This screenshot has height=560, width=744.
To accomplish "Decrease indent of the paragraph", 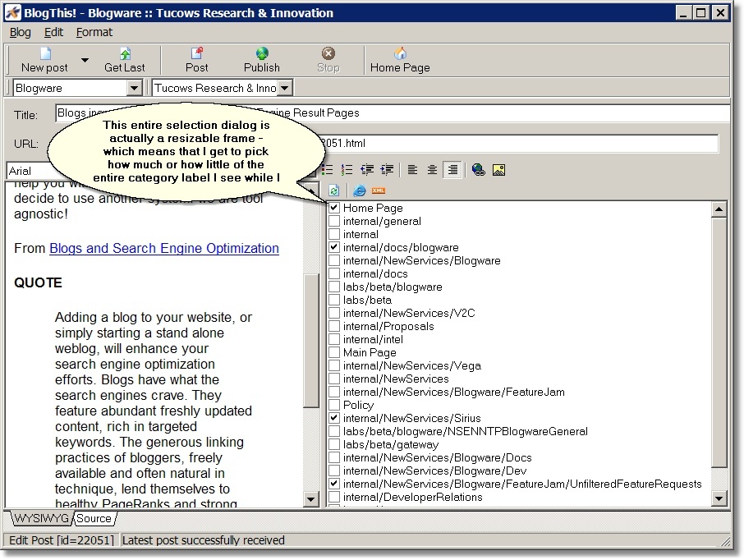I will (x=367, y=169).
